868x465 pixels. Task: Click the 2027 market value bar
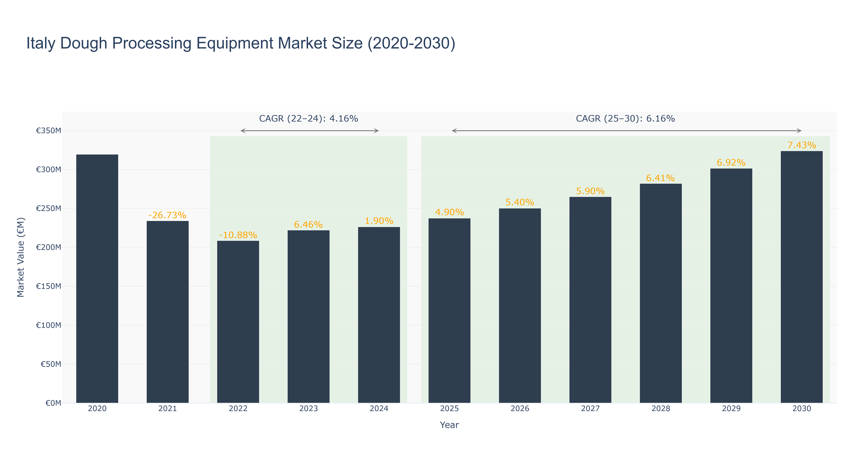[x=590, y=300]
